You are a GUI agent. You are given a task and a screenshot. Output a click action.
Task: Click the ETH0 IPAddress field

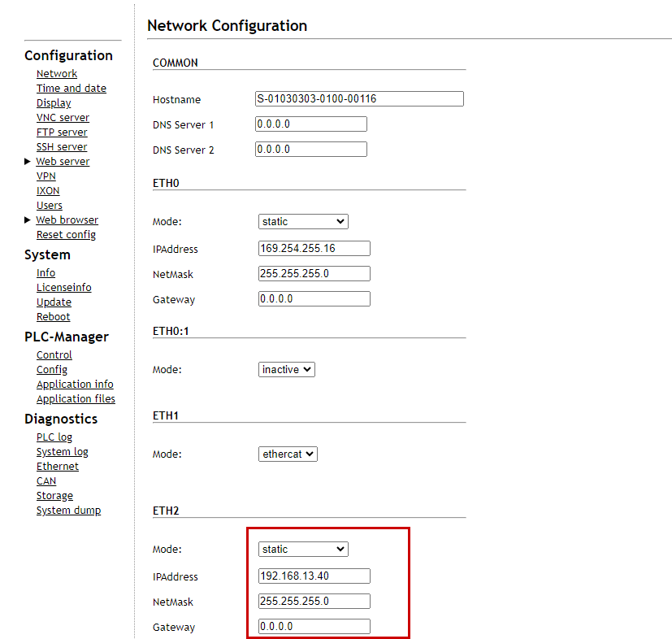(x=314, y=248)
